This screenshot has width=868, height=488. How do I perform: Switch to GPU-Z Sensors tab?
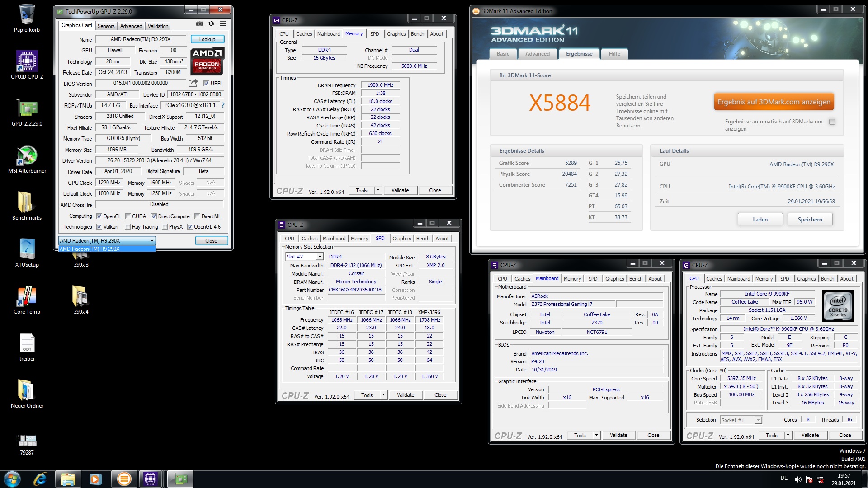tap(106, 26)
